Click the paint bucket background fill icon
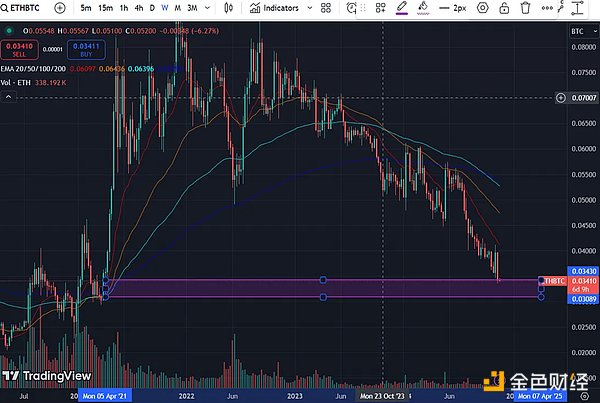 point(424,8)
